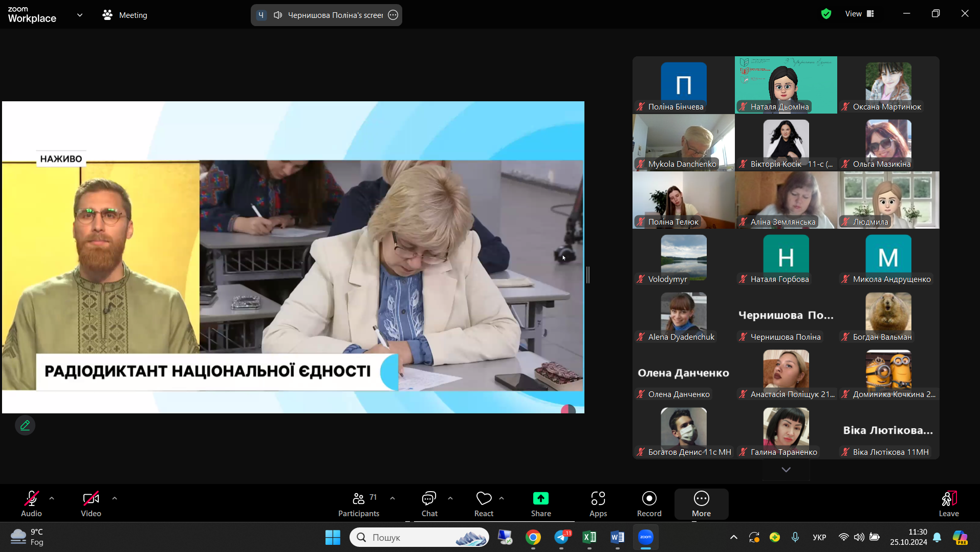Expand audio options arrow next to Audio

(x=52, y=498)
